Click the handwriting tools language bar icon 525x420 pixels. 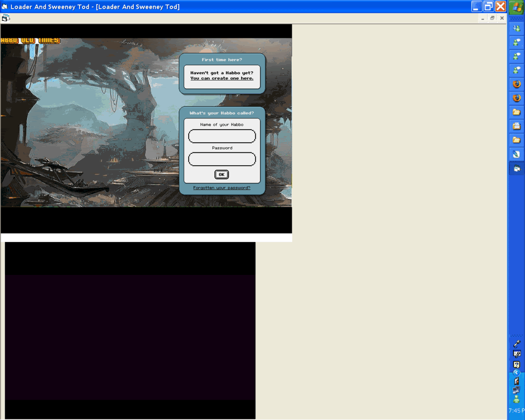coord(517,354)
